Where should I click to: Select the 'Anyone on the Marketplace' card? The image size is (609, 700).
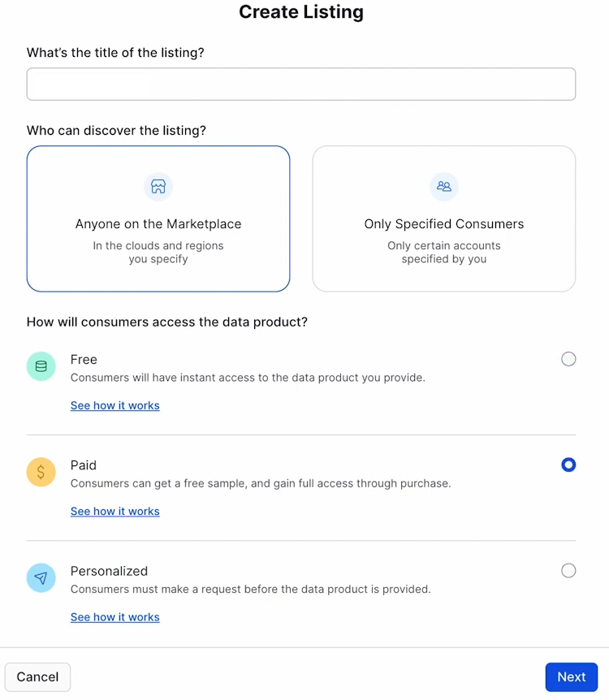[x=158, y=218]
